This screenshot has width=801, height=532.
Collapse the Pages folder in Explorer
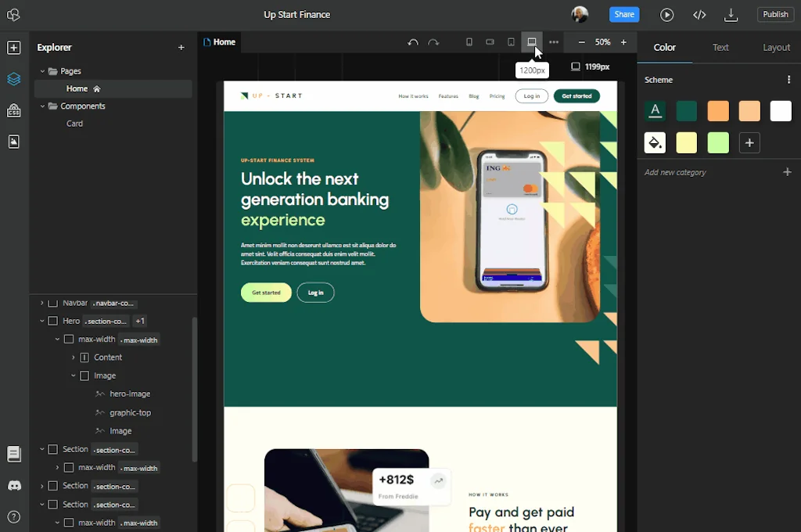[x=42, y=71]
